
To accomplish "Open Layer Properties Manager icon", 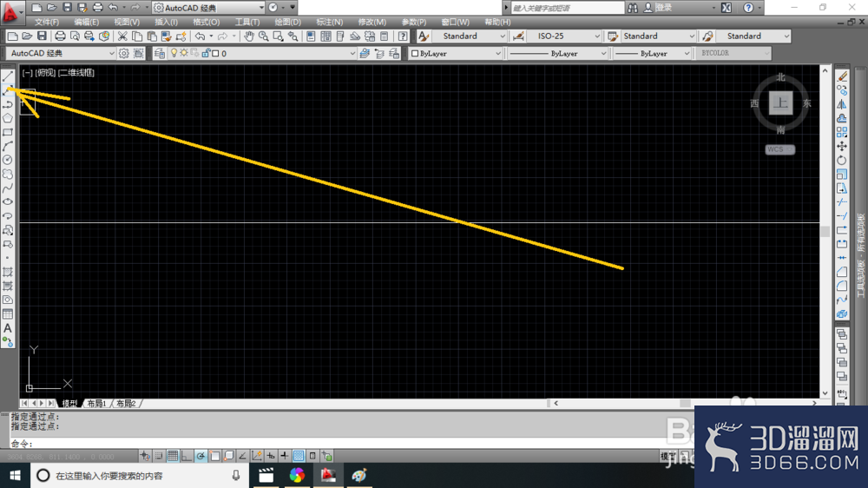I will pos(160,53).
